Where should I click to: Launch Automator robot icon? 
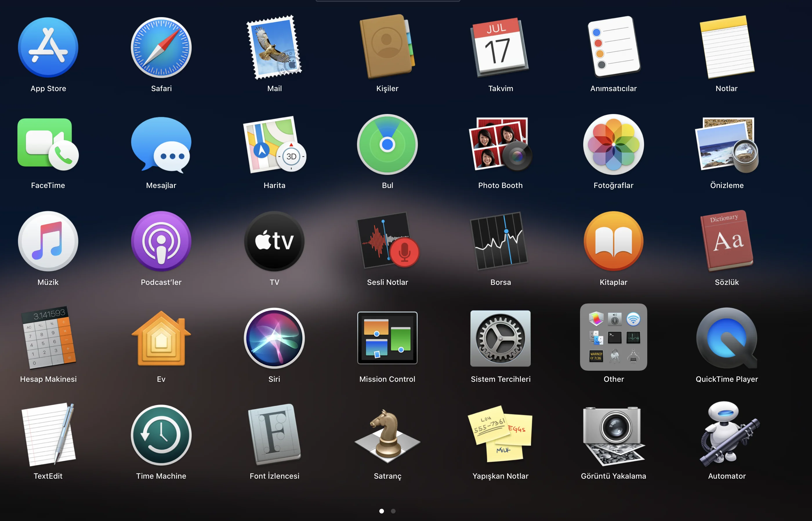click(727, 435)
